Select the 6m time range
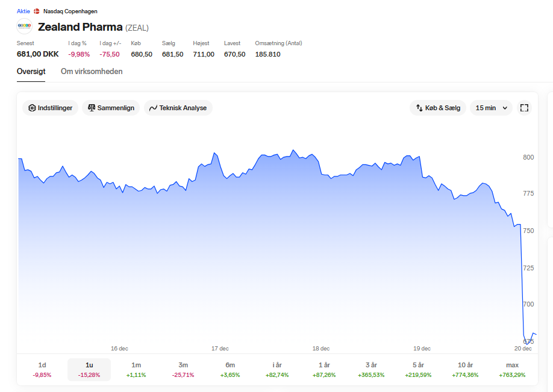This screenshot has width=553, height=392. (x=230, y=370)
